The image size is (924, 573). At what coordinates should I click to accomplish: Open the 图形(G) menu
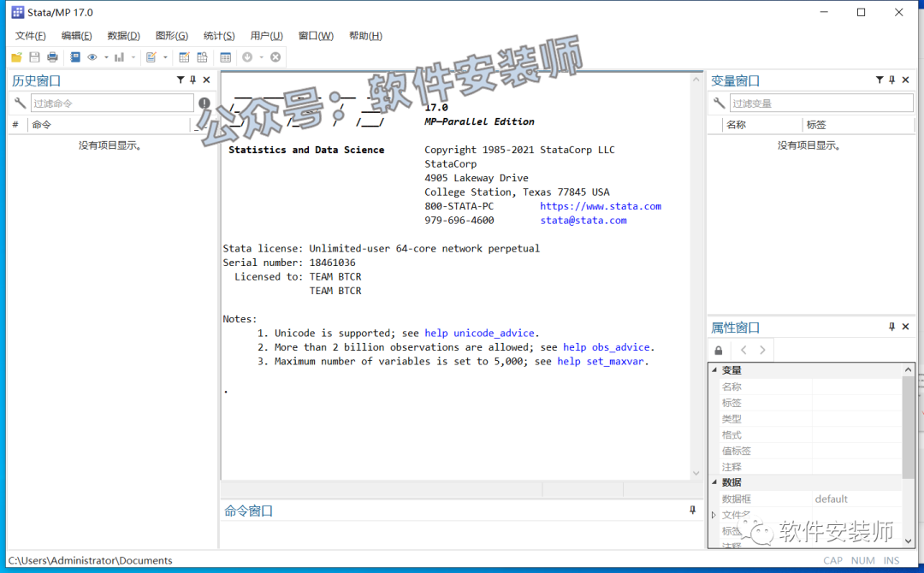tap(171, 36)
